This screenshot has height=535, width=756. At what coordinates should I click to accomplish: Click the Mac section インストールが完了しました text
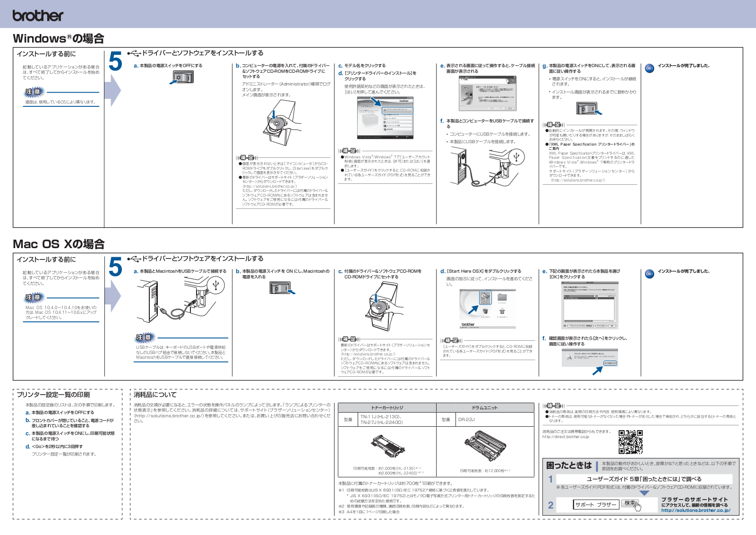point(684,271)
